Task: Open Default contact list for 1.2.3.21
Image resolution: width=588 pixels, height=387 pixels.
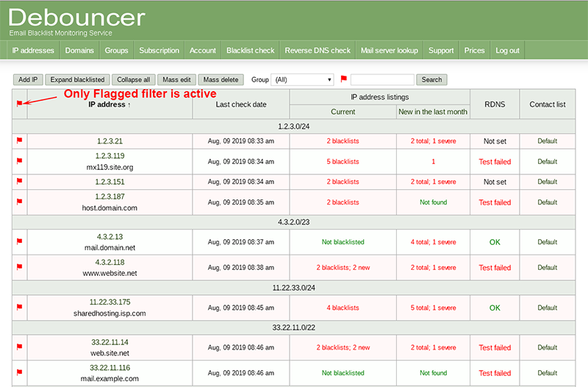Action: (x=547, y=141)
